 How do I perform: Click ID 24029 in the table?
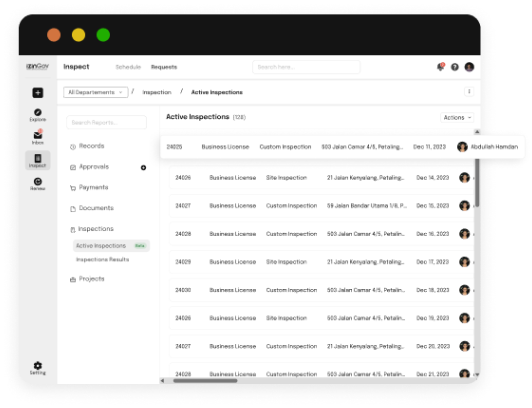(183, 262)
